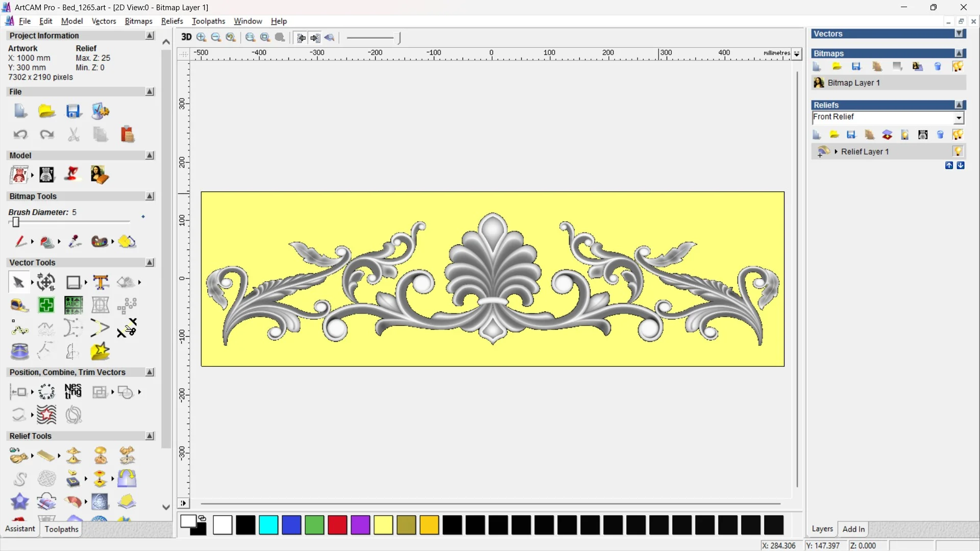The height and width of the screenshot is (551, 980).
Task: Open the Toolpaths menu
Action: (x=208, y=21)
